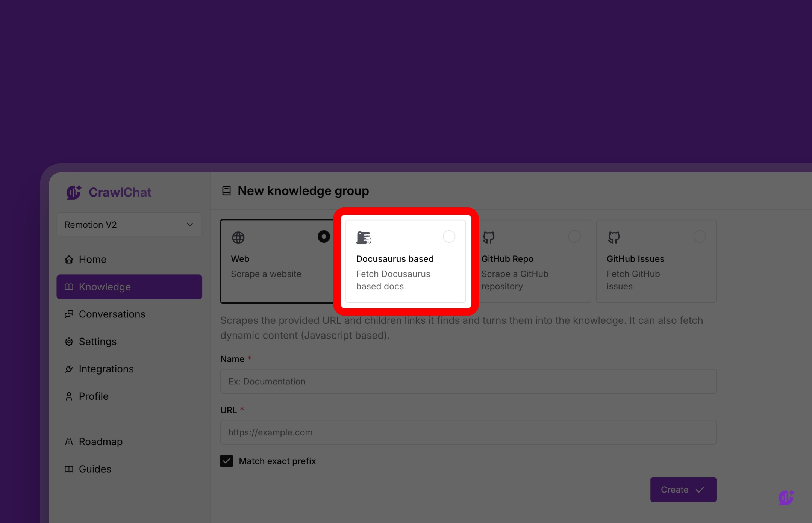The width and height of the screenshot is (812, 523).
Task: Expand the project selector chevron
Action: tap(190, 225)
